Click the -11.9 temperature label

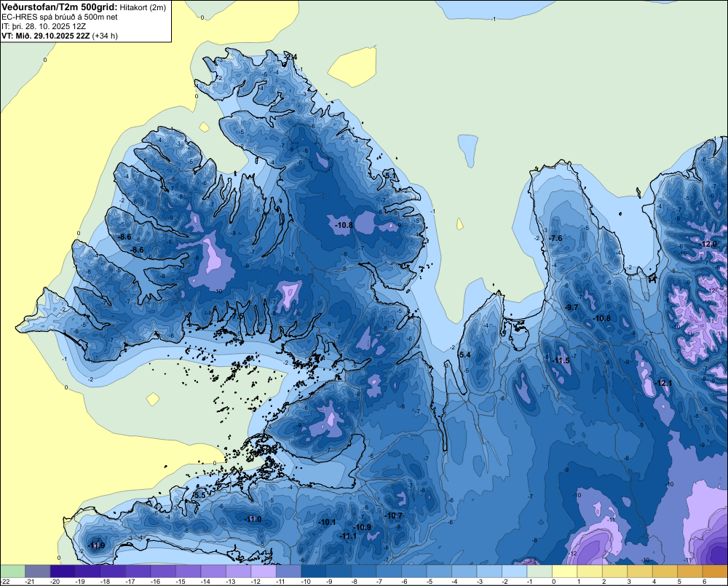(97, 546)
